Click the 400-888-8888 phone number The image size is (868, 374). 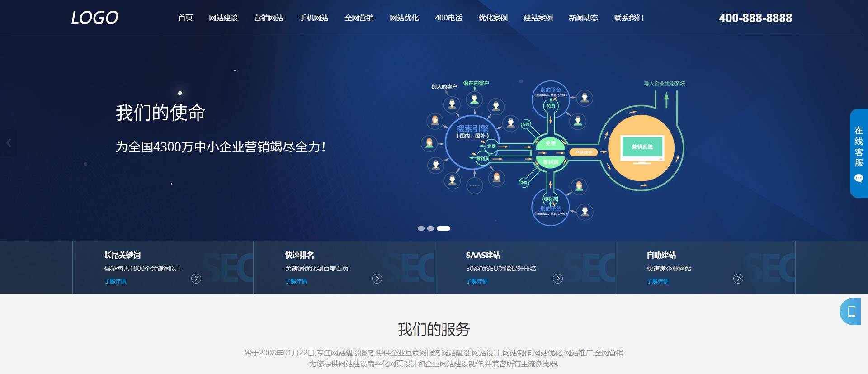[x=755, y=18]
